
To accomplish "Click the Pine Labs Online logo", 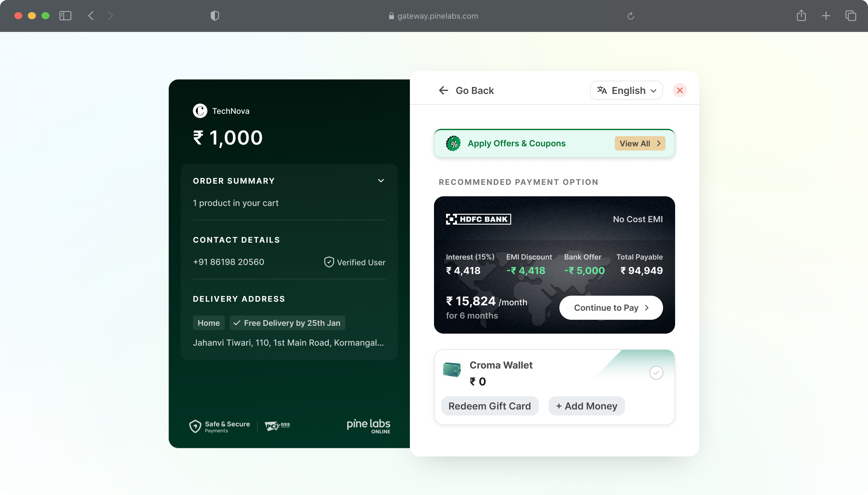I will pos(369,426).
